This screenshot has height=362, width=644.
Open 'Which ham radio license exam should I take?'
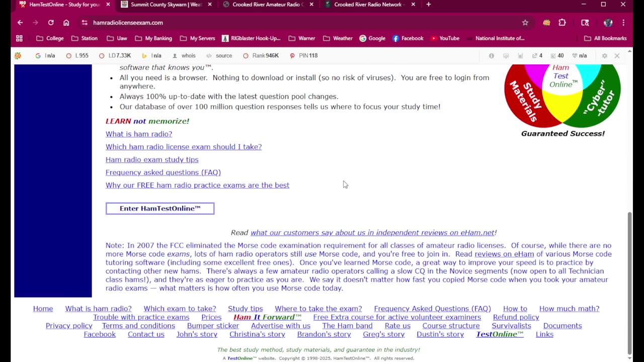[184, 147]
